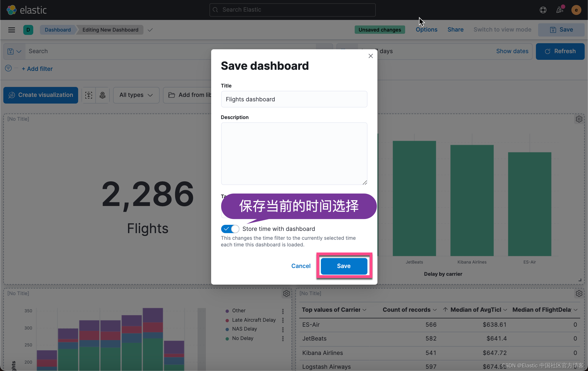Open the saved query dropdown
The image size is (588, 371).
coord(14,51)
